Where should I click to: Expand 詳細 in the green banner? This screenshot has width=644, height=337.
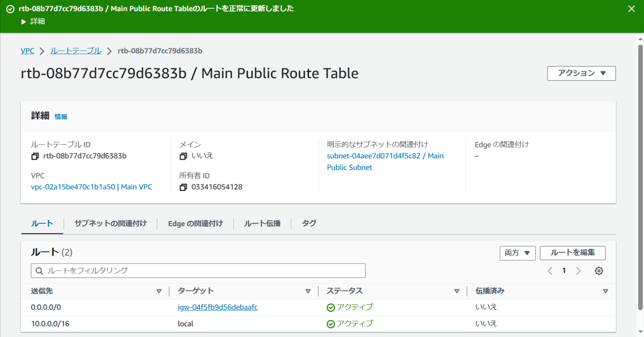[x=32, y=21]
